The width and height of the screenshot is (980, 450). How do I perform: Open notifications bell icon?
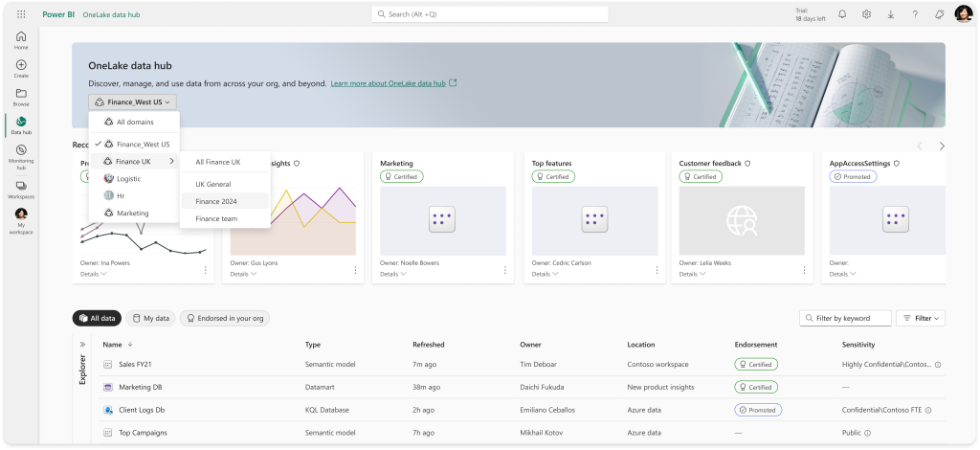pos(842,14)
